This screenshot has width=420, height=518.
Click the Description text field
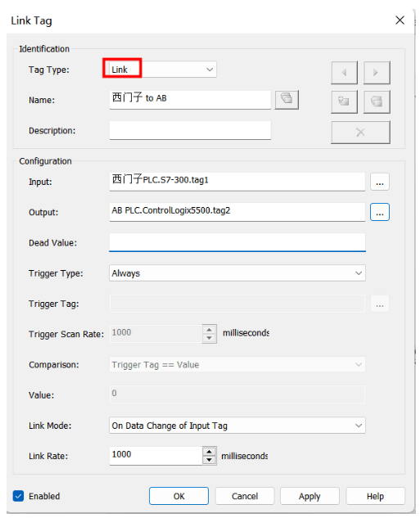(x=190, y=130)
